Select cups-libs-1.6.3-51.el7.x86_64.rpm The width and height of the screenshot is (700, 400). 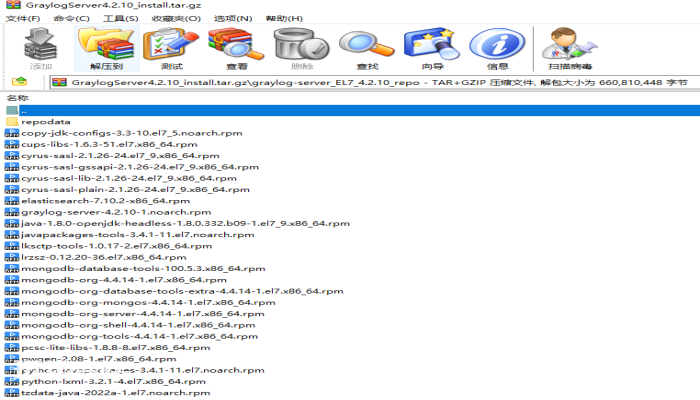[109, 144]
